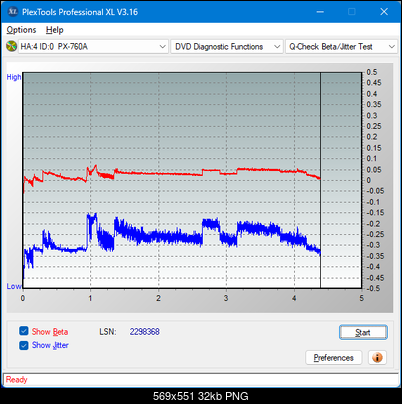Click the Start button
This screenshot has height=404, width=402.
click(x=363, y=332)
